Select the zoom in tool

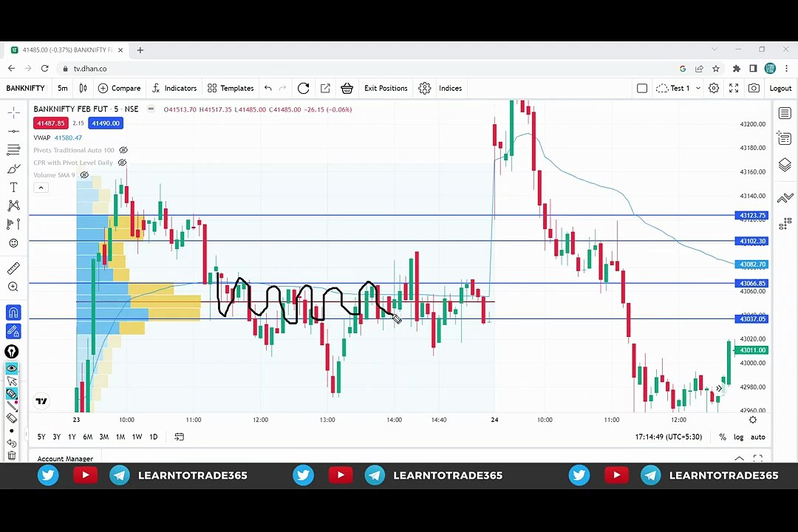pyautogui.click(x=14, y=287)
